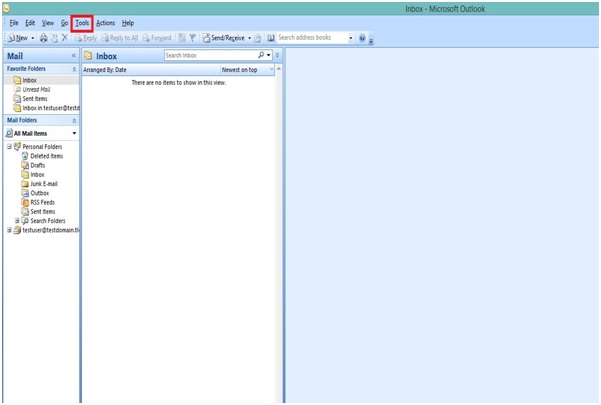This screenshot has width=601, height=405.
Task: Click the Search Inbox field
Action: click(211, 56)
